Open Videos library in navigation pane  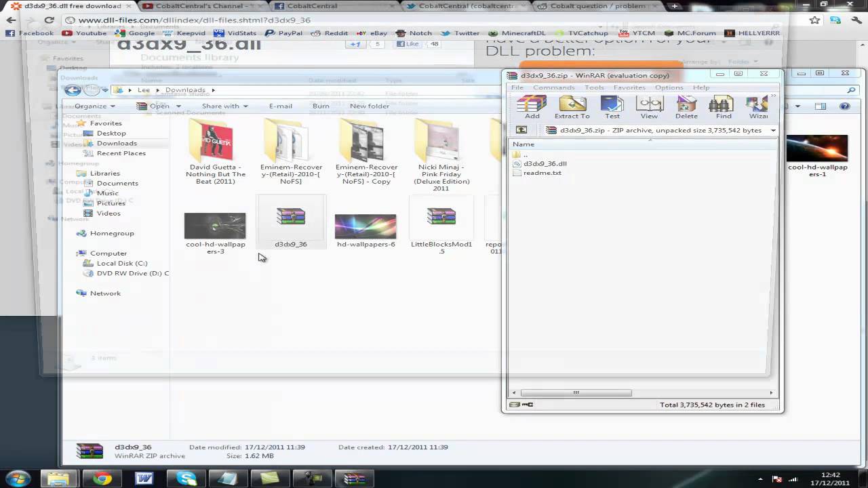(108, 213)
